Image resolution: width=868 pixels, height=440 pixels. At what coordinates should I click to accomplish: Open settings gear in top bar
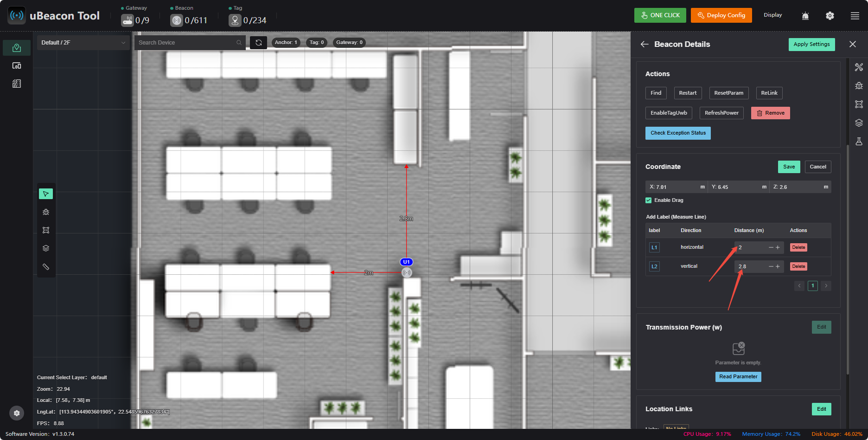[x=830, y=16]
